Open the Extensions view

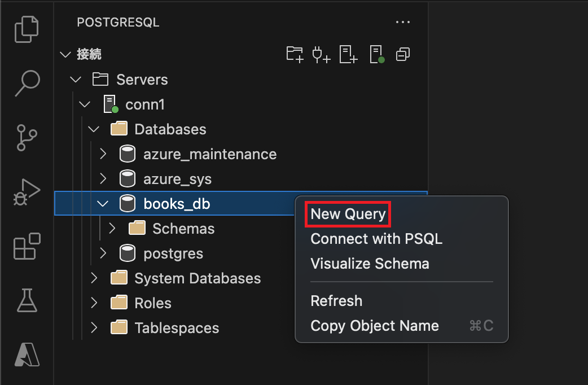[x=27, y=246]
